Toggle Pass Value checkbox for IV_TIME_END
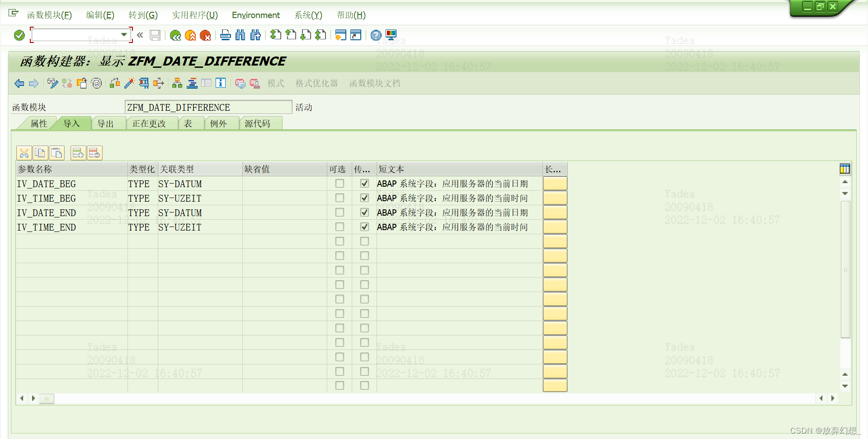The image size is (868, 439). (x=364, y=227)
